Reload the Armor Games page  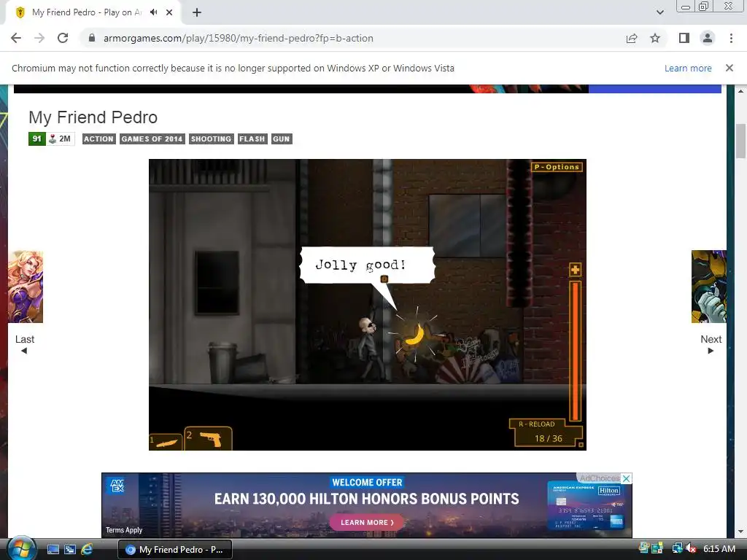[63, 38]
